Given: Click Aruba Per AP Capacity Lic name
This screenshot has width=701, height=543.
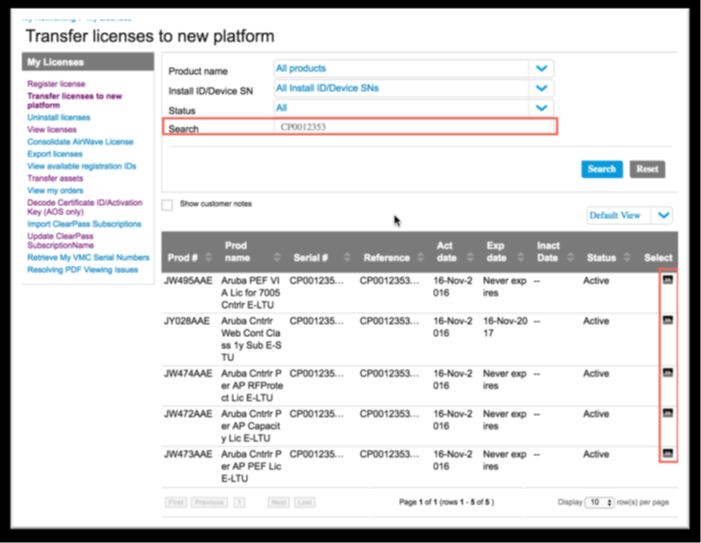Looking at the screenshot, I should tap(251, 426).
